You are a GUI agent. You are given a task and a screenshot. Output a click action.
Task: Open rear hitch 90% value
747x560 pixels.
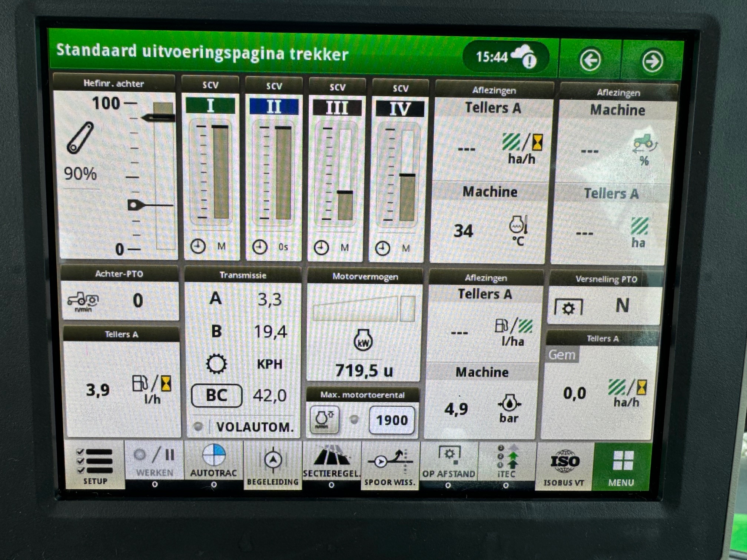[80, 173]
